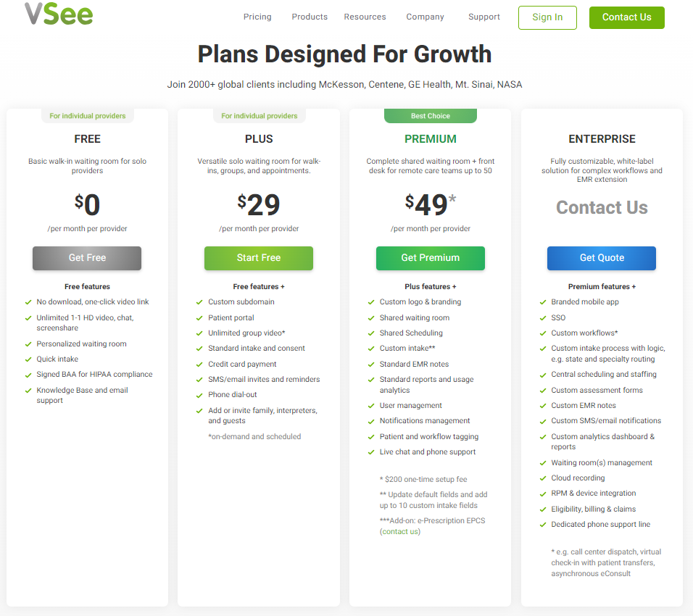
Task: Open the Company navigation menu
Action: (x=426, y=17)
